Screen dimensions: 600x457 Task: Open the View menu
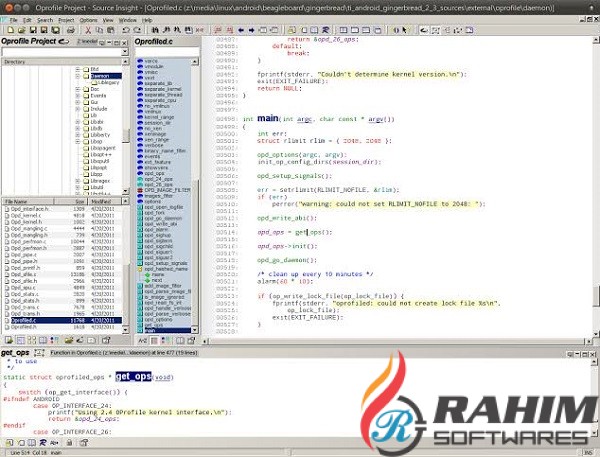coord(108,20)
